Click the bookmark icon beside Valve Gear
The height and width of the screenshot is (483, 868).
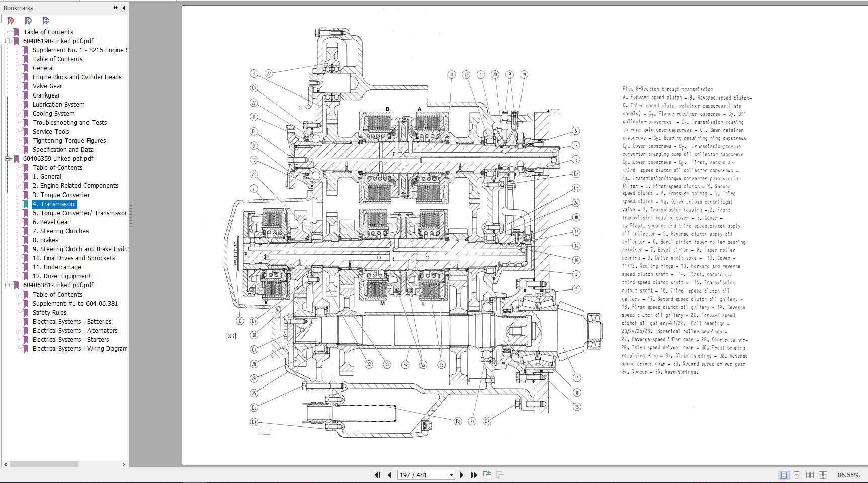click(26, 86)
